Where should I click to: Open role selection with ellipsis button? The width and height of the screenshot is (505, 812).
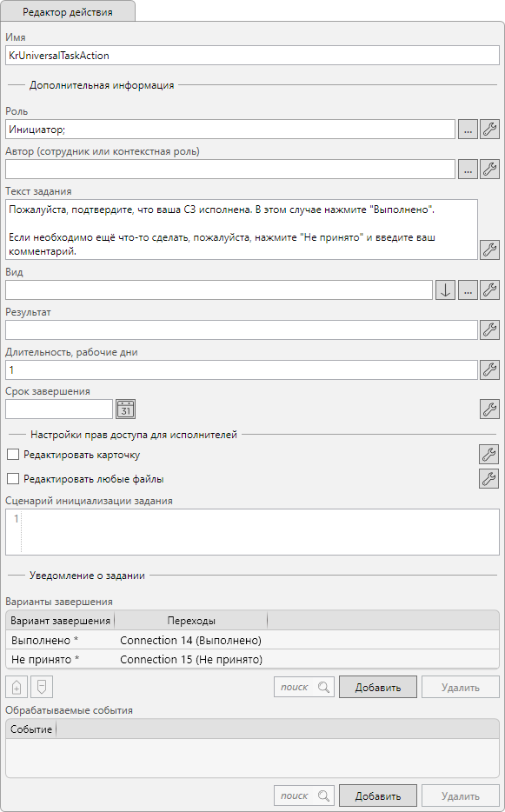(x=468, y=129)
